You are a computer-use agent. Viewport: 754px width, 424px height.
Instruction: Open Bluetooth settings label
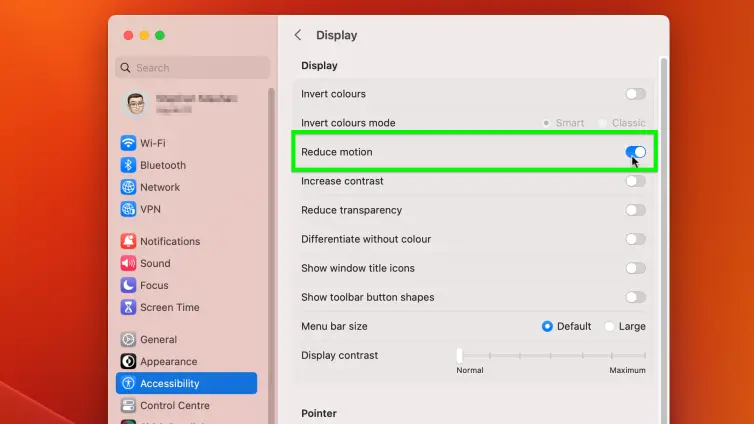[x=163, y=165]
